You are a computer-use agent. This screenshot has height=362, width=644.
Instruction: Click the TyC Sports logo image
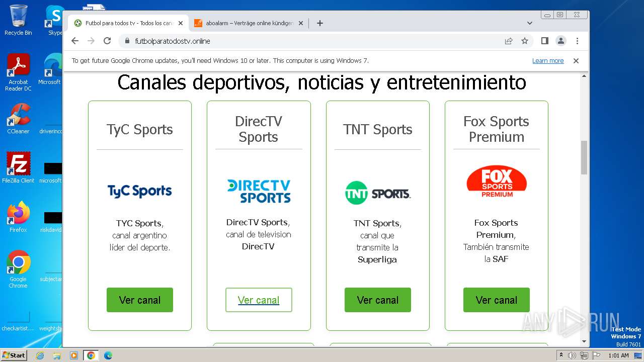[x=140, y=191]
